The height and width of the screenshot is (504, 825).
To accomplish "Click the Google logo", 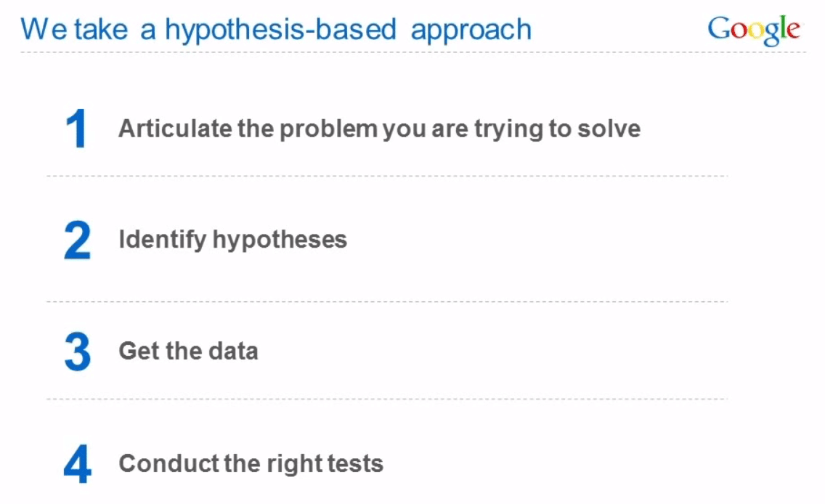I will tap(754, 31).
